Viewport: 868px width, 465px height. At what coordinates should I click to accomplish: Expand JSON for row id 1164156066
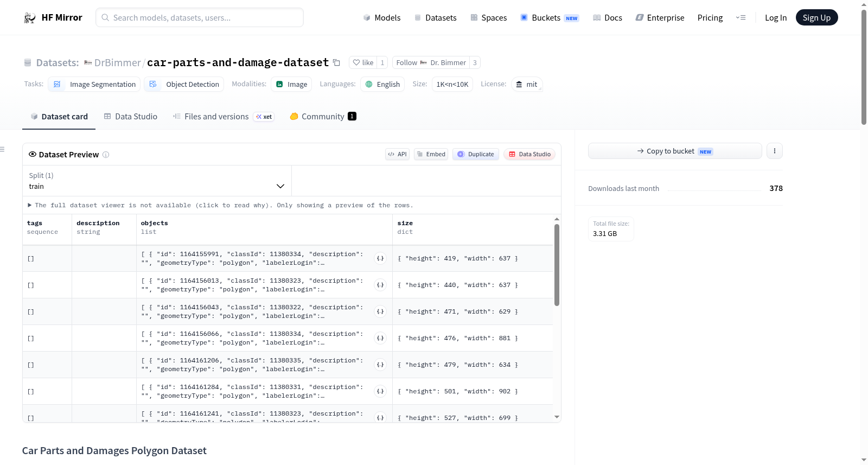point(380,338)
